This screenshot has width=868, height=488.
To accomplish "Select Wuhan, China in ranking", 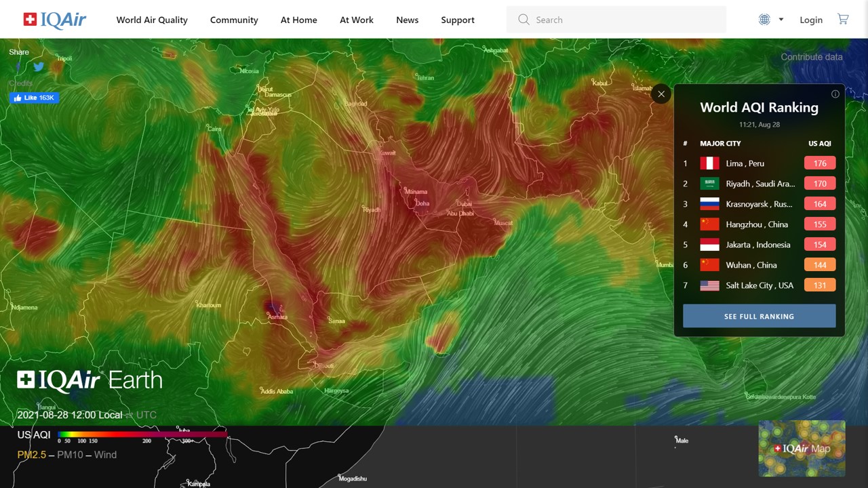I will pos(751,265).
